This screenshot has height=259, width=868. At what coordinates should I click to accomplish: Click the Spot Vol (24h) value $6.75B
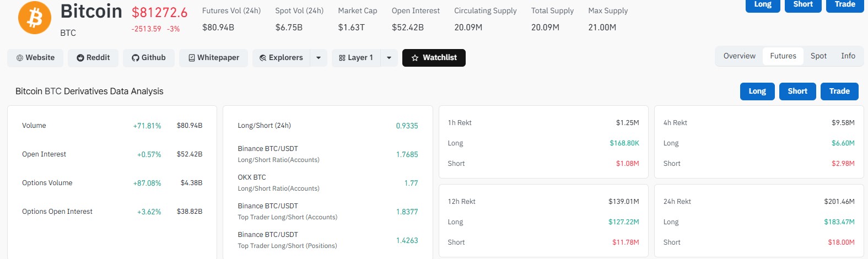(x=289, y=28)
